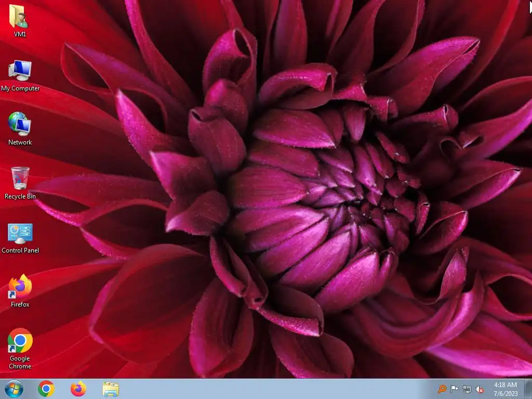Open the Windows Start menu orb

pyautogui.click(x=14, y=389)
